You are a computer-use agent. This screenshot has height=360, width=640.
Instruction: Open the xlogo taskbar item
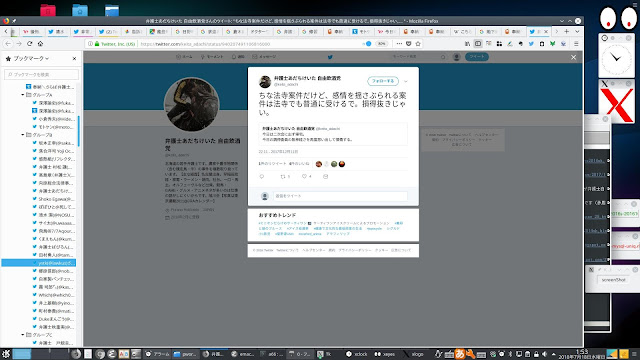413,354
